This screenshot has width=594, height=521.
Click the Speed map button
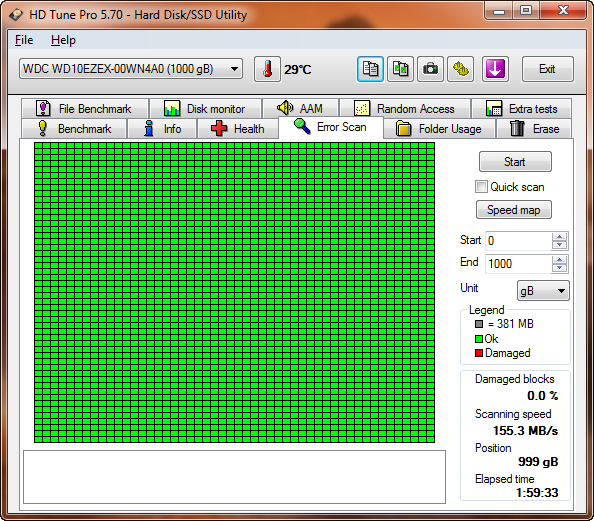513,210
